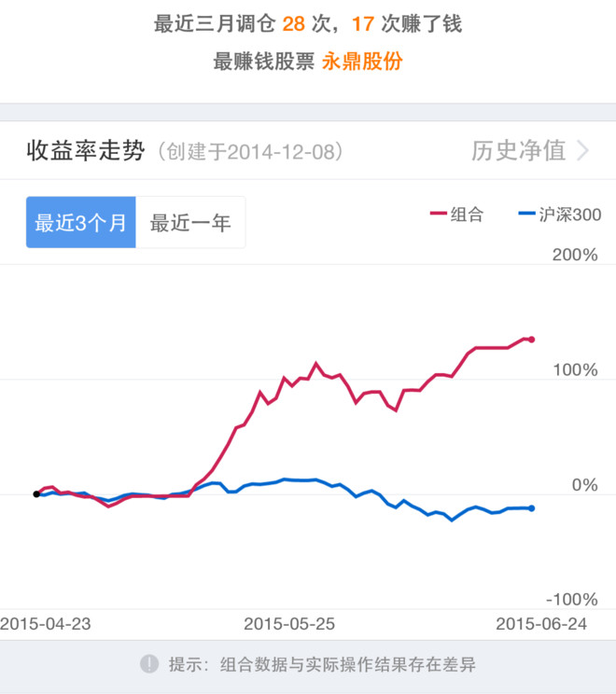
Task: Click the orange 17 profitable count
Action: point(363,24)
